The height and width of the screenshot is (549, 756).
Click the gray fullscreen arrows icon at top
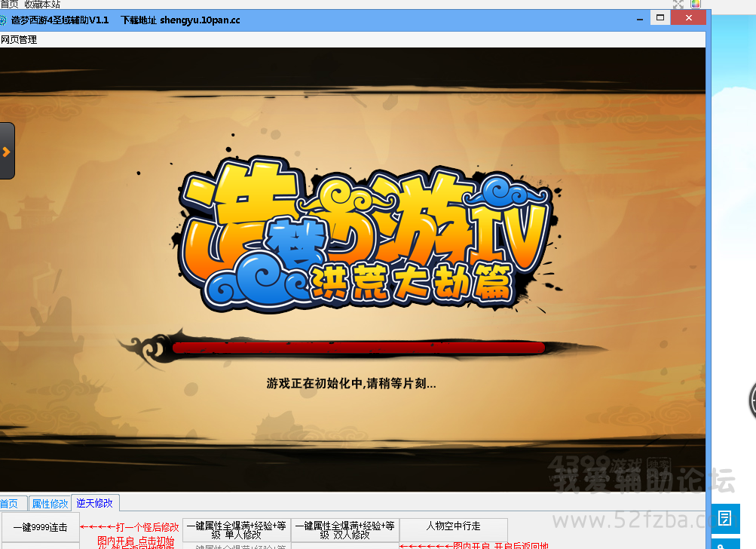click(678, 5)
